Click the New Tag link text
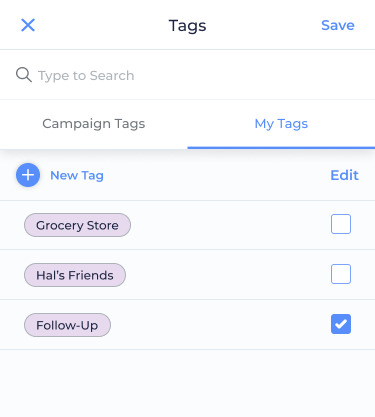The width and height of the screenshot is (375, 417). [x=77, y=175]
